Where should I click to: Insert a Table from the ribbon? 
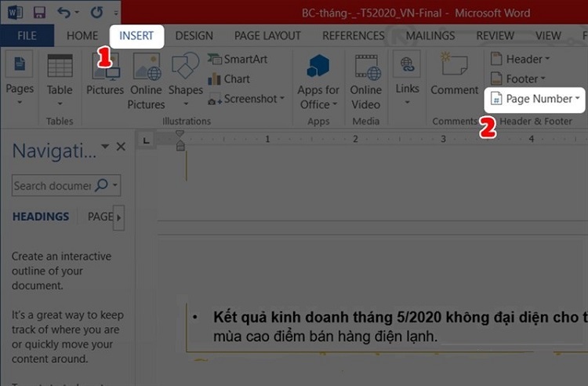click(x=60, y=79)
